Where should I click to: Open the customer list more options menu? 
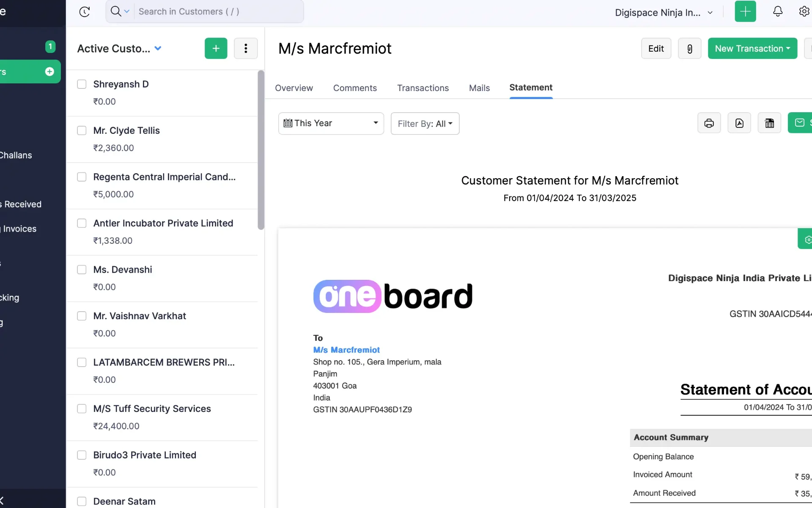coord(246,48)
